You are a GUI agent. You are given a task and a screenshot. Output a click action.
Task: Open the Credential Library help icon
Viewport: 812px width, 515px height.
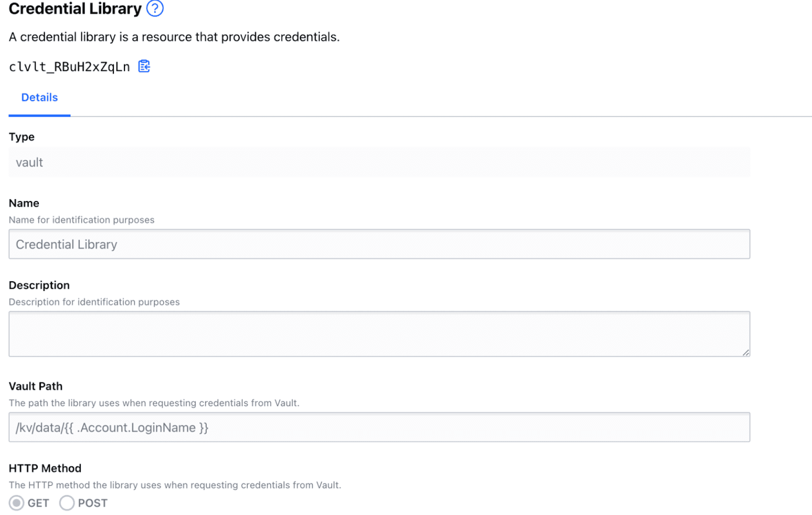(x=155, y=9)
